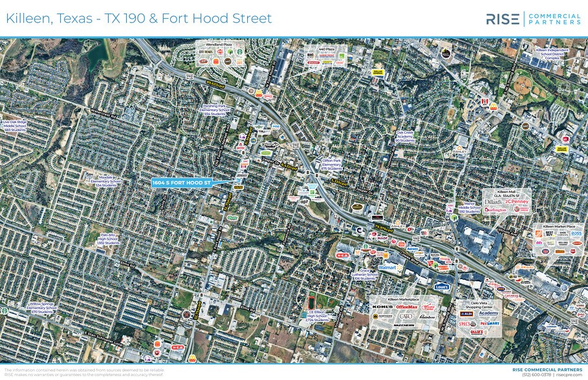Click the Dillard's logo in Killeen Mall
Image resolution: width=588 pixels, height=380 pixels.
point(493,202)
